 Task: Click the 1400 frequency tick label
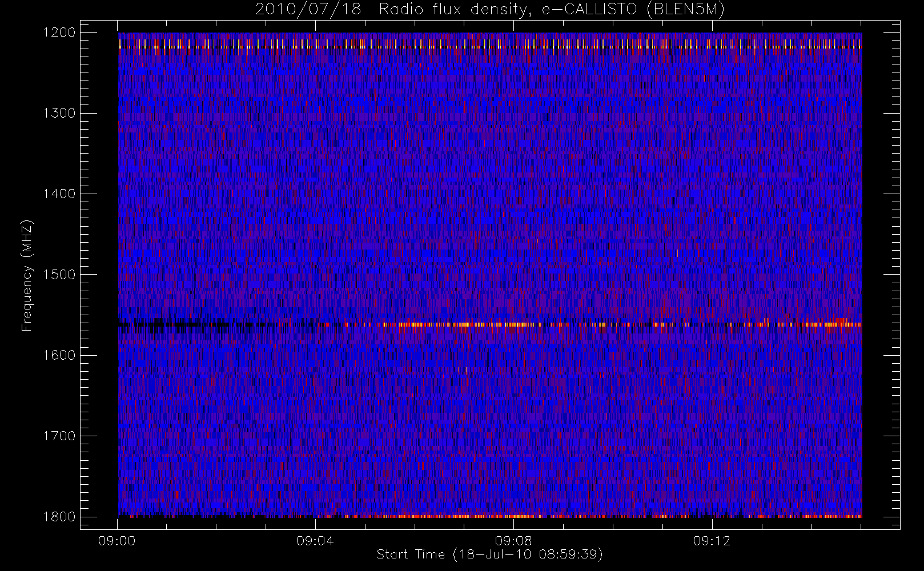[59, 194]
